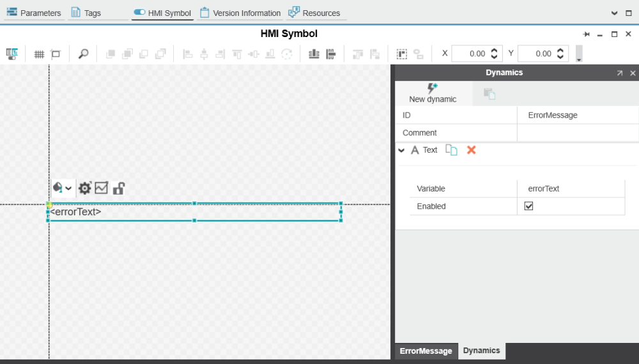
Task: Click the circular rotate icon
Action: (287, 54)
